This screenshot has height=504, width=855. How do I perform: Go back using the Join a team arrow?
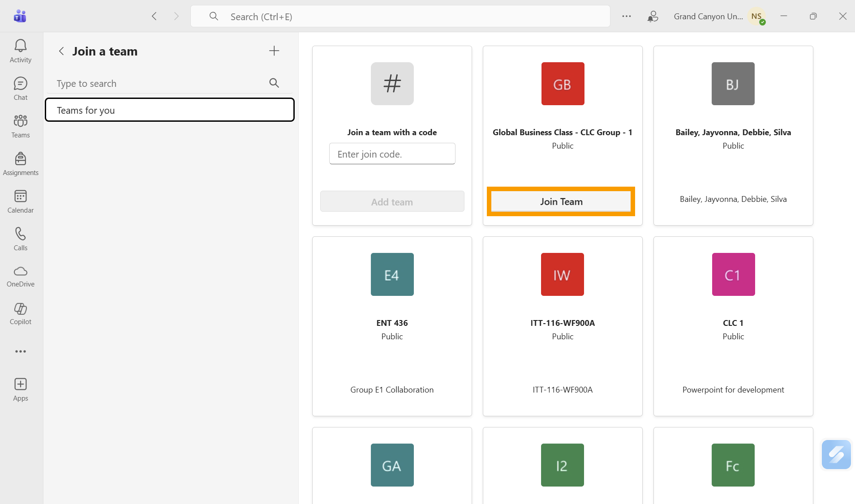(61, 51)
